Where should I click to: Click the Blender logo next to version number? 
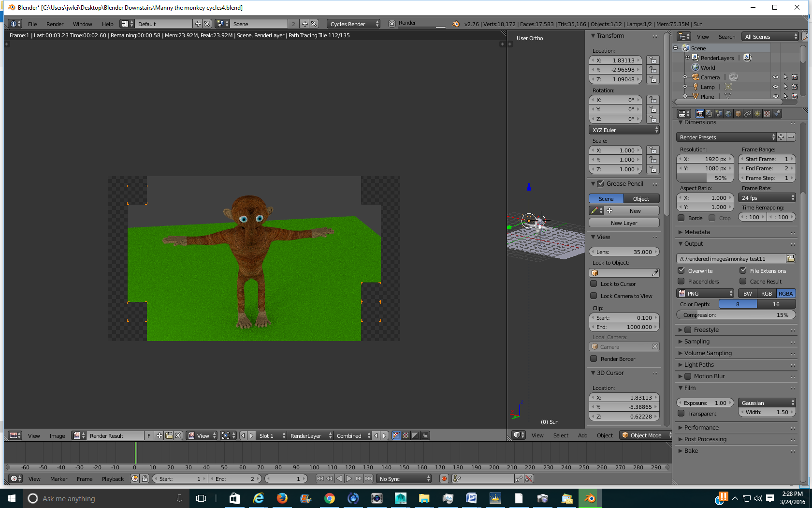(456, 24)
